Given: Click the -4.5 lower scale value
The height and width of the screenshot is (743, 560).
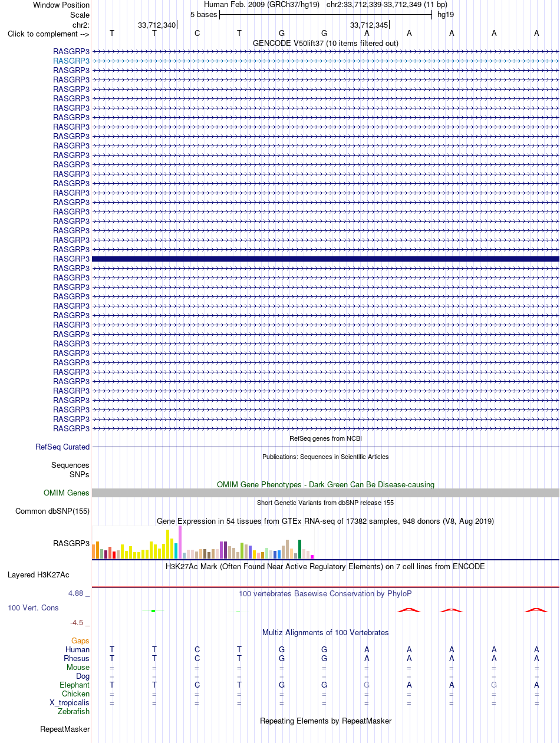Looking at the screenshot, I should 80,622.
